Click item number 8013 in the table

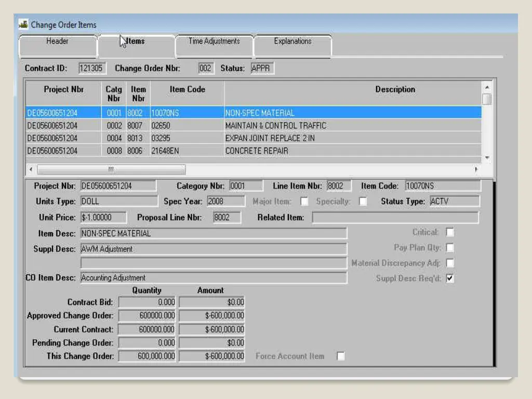click(x=135, y=138)
